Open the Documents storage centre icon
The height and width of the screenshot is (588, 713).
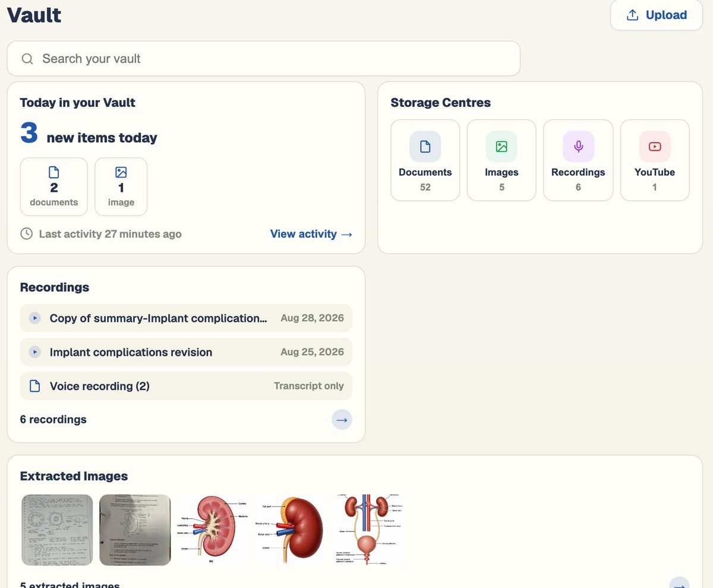tap(425, 147)
